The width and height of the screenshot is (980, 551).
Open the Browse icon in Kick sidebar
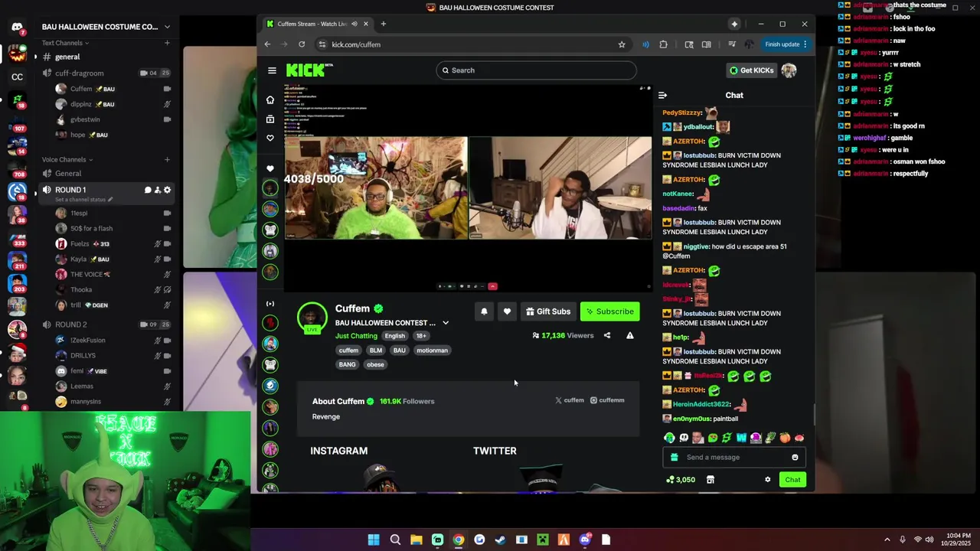(x=269, y=119)
